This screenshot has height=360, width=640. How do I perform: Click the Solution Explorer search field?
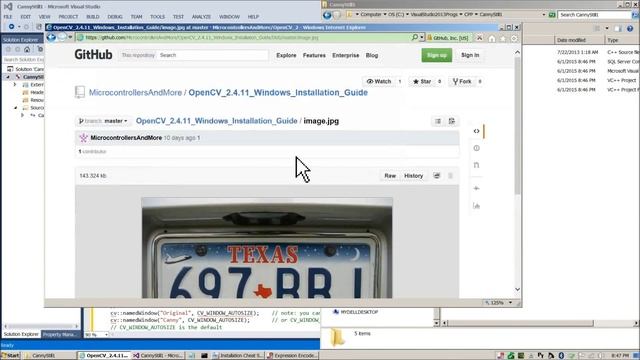(x=23, y=60)
